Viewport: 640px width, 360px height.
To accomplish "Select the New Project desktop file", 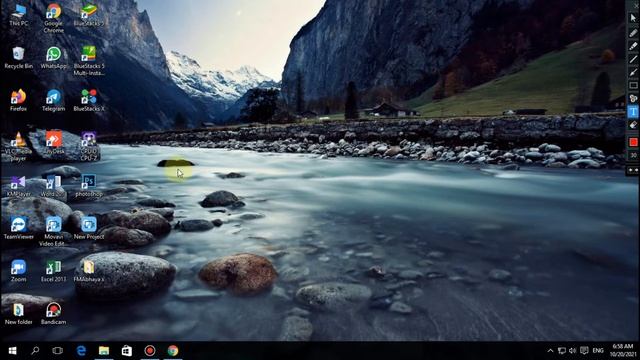I will point(89,229).
